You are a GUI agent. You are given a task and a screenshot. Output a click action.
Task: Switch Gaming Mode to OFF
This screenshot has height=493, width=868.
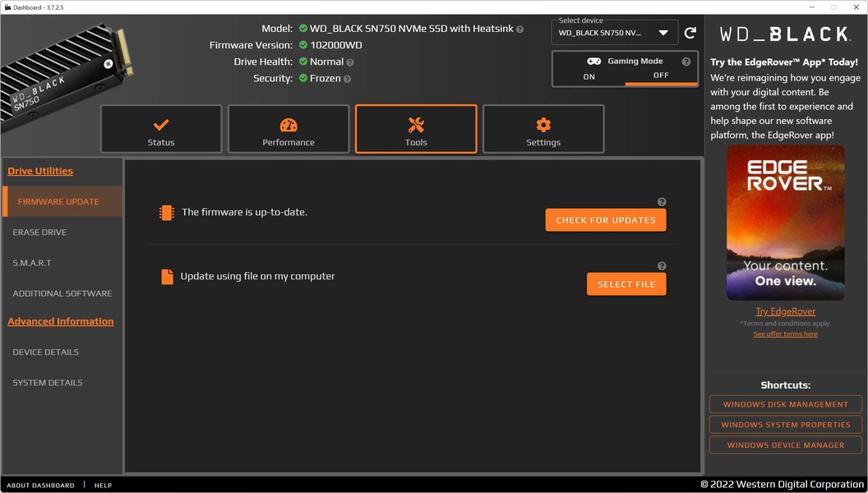[x=661, y=76]
